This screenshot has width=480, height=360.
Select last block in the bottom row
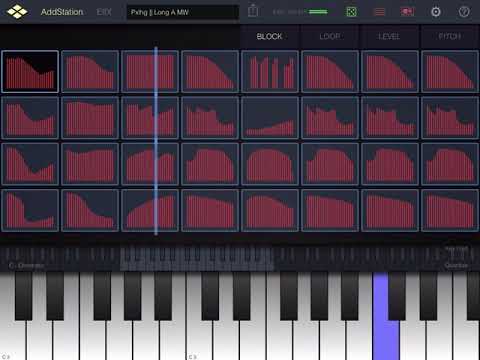point(450,210)
